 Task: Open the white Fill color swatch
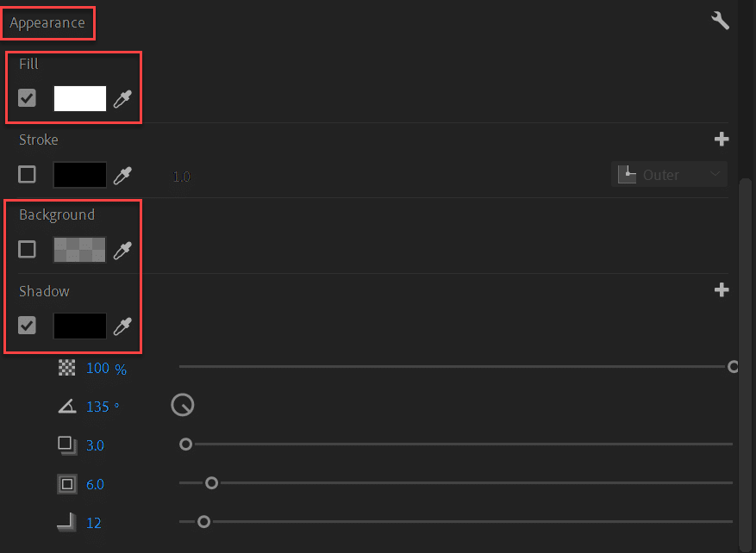click(x=80, y=98)
